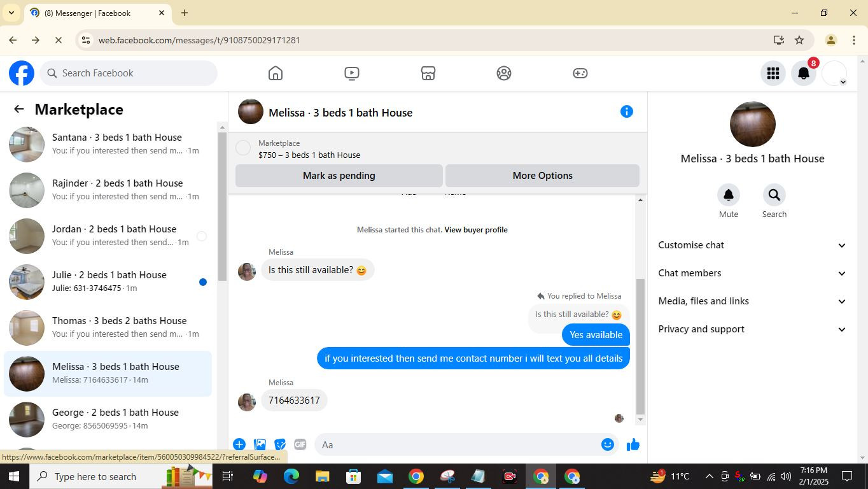Screen dimensions: 868x489
Task: Open the $750 – 3 beds 1 bath House listing
Action: 309,155
